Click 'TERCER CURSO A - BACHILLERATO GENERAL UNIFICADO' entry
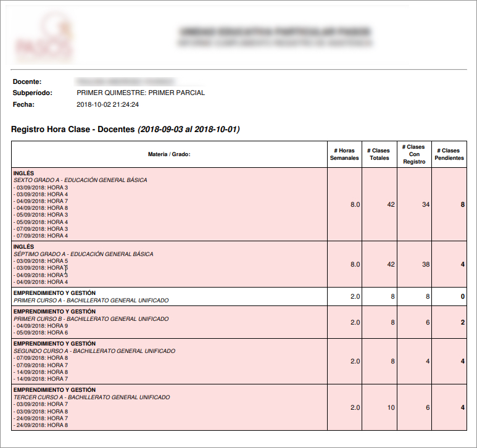This screenshot has height=448, width=477. click(x=91, y=397)
